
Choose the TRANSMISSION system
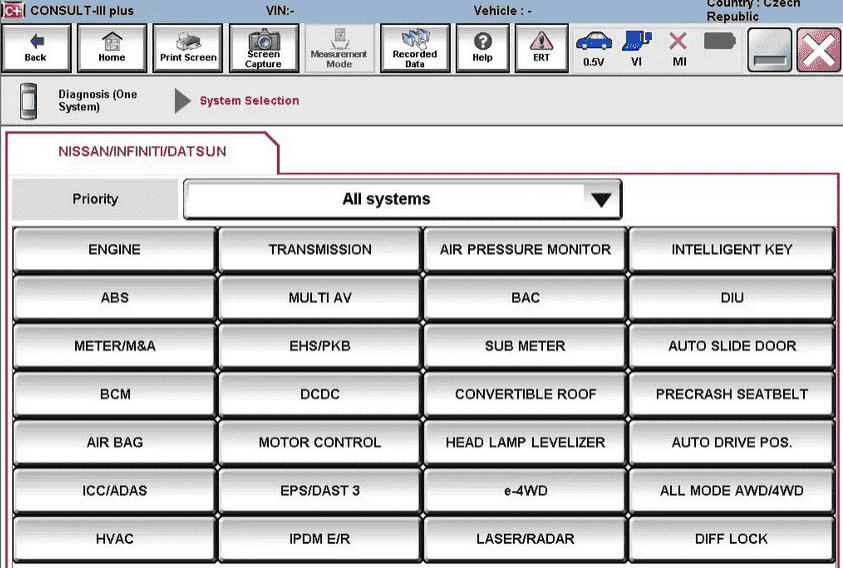tap(319, 250)
